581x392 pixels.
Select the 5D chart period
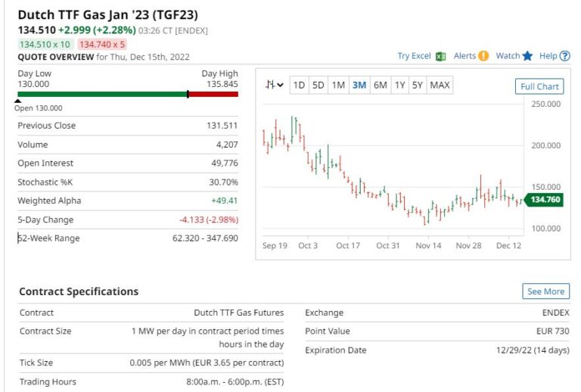pyautogui.click(x=318, y=85)
